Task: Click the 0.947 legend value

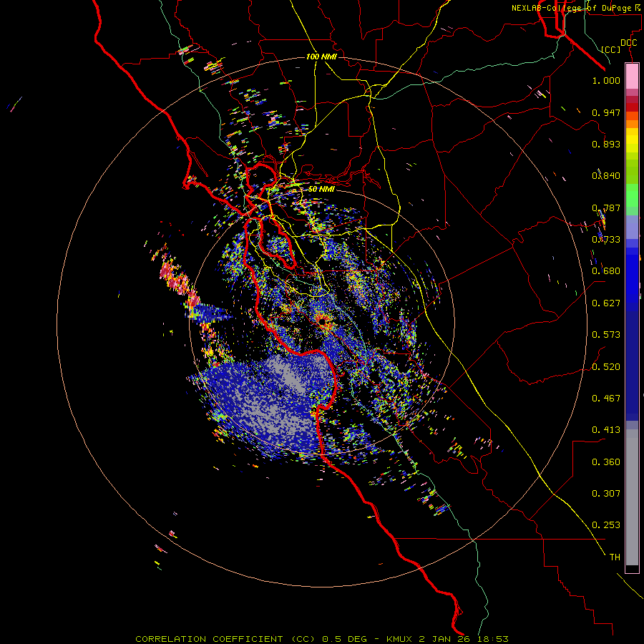Action: click(606, 112)
